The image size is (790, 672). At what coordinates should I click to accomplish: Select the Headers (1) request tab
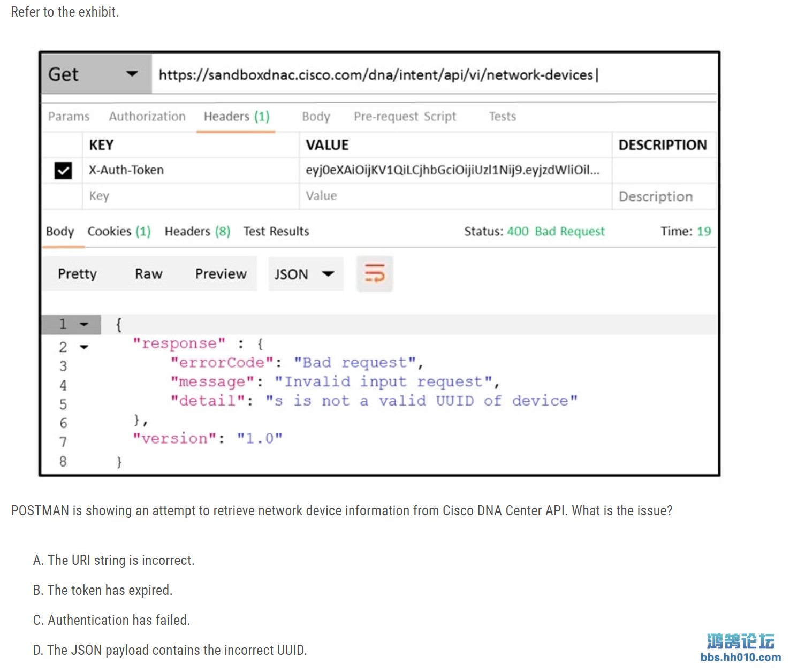[236, 117]
